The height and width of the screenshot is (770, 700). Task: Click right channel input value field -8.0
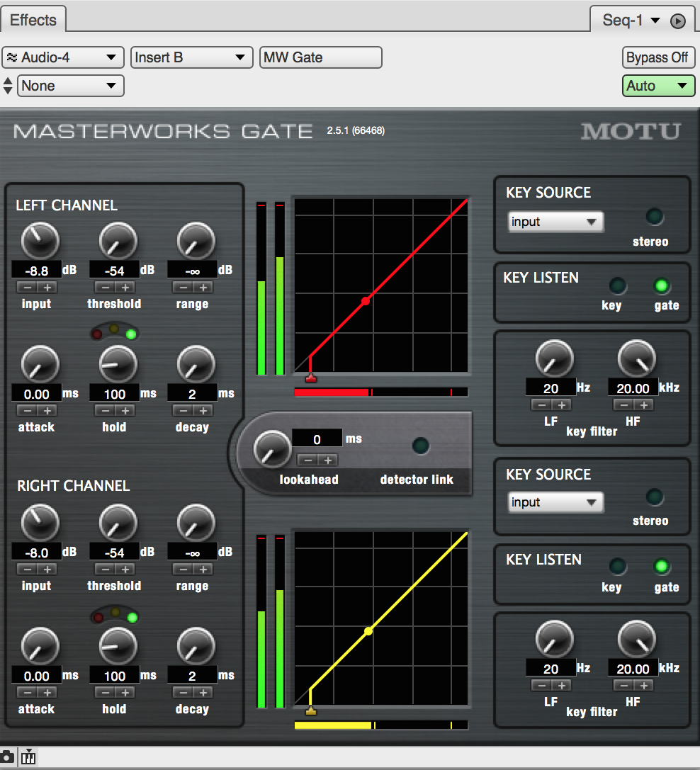36,553
